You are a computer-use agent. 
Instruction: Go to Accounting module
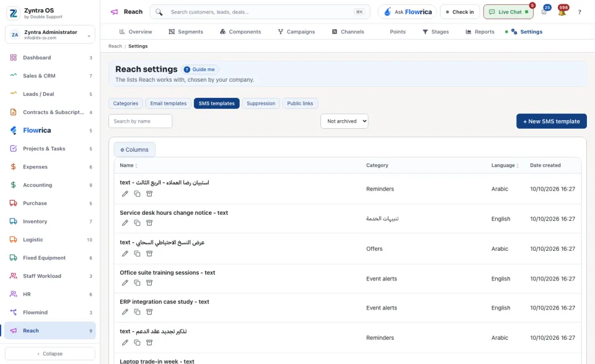[50, 185]
